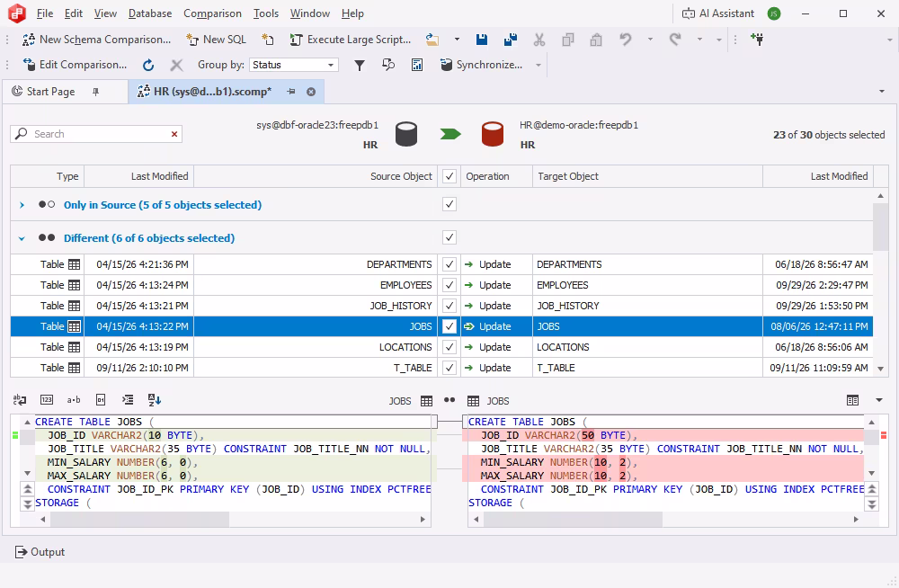Click the left diff pane horizontal scrollbar

(140, 519)
